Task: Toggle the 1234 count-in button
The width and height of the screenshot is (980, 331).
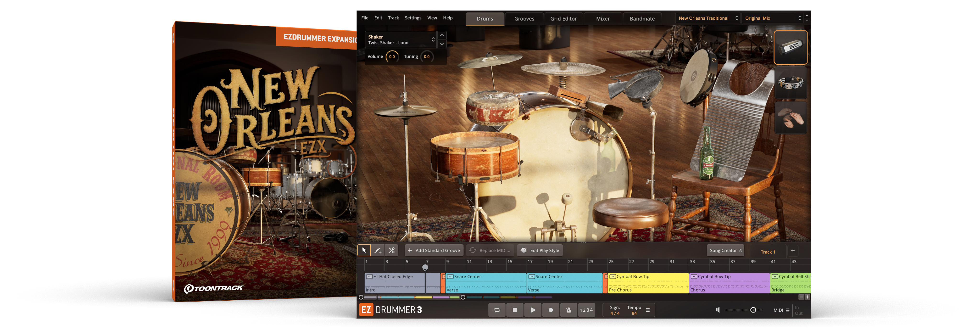Action: tap(586, 310)
